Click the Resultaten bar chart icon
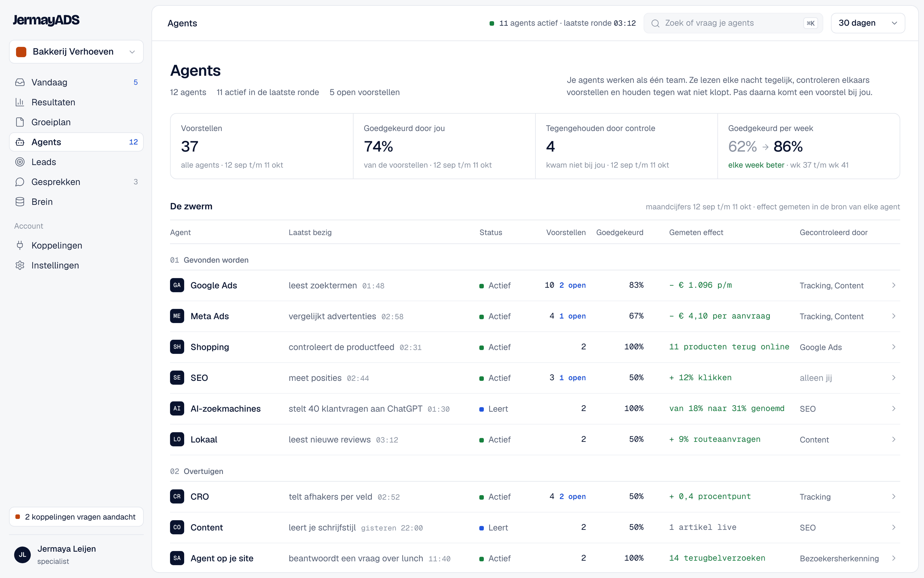 [x=20, y=102]
